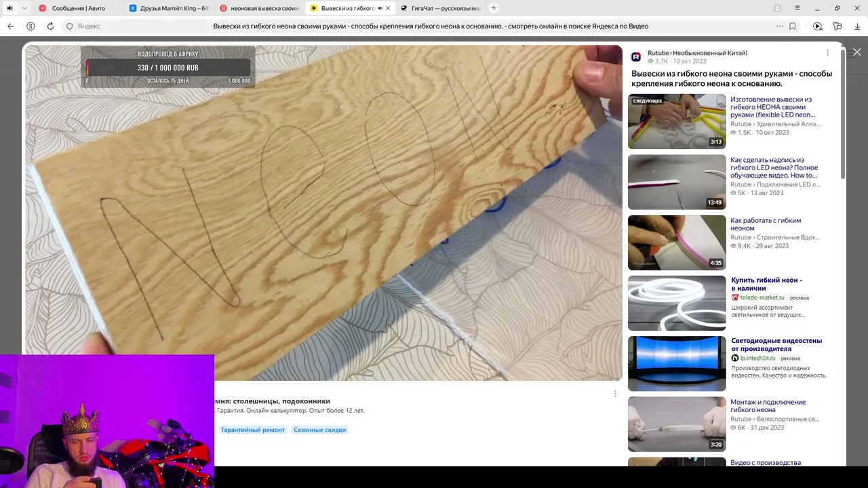This screenshot has height=488, width=868.
Task: Click the toledo-market.ru advertiser link
Action: (x=762, y=298)
